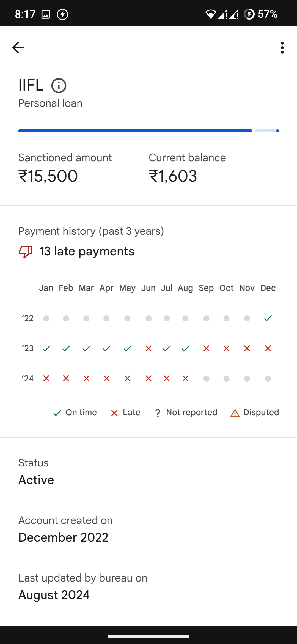
Task: Tap the Disputed warning triangle legend icon
Action: pyautogui.click(x=235, y=413)
